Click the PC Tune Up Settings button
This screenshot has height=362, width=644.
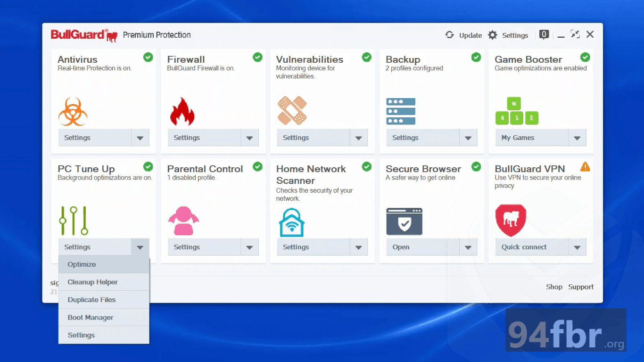[x=95, y=247]
